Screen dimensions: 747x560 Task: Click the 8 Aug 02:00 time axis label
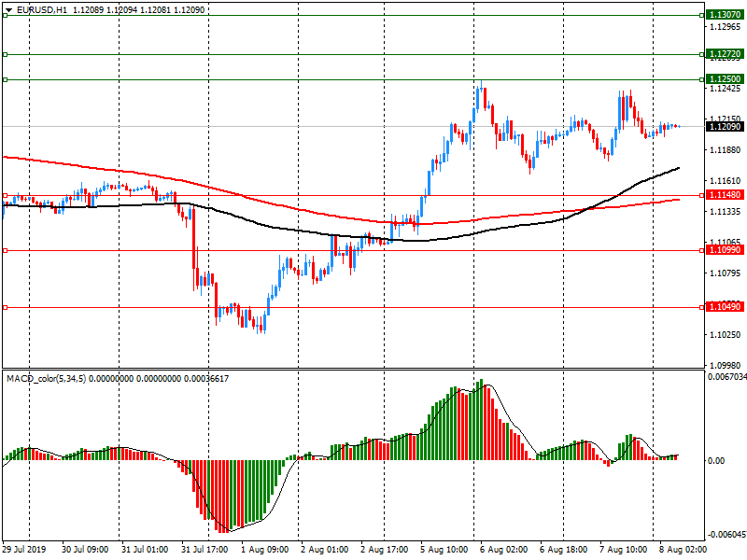pyautogui.click(x=683, y=550)
